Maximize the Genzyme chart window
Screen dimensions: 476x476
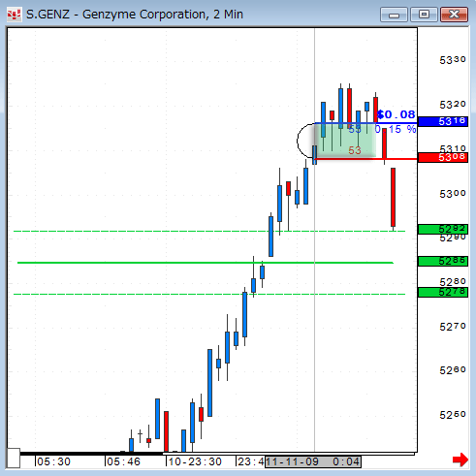point(424,15)
